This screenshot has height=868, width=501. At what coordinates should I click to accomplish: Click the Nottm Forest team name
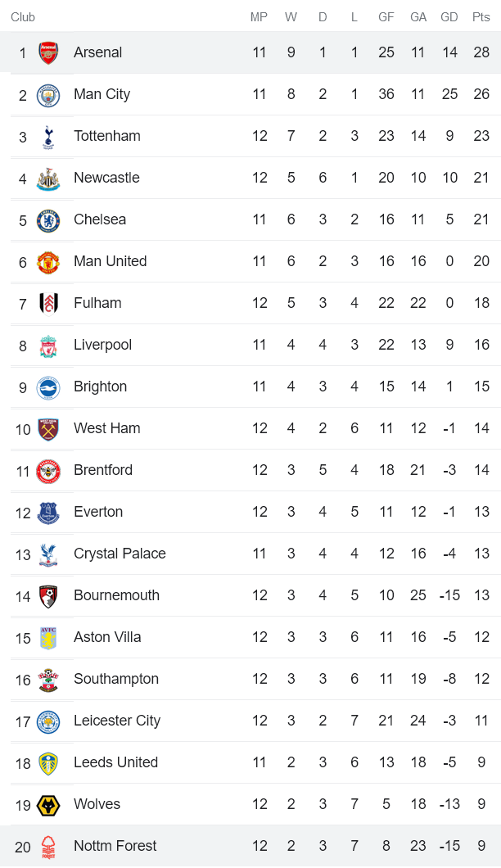pos(115,846)
